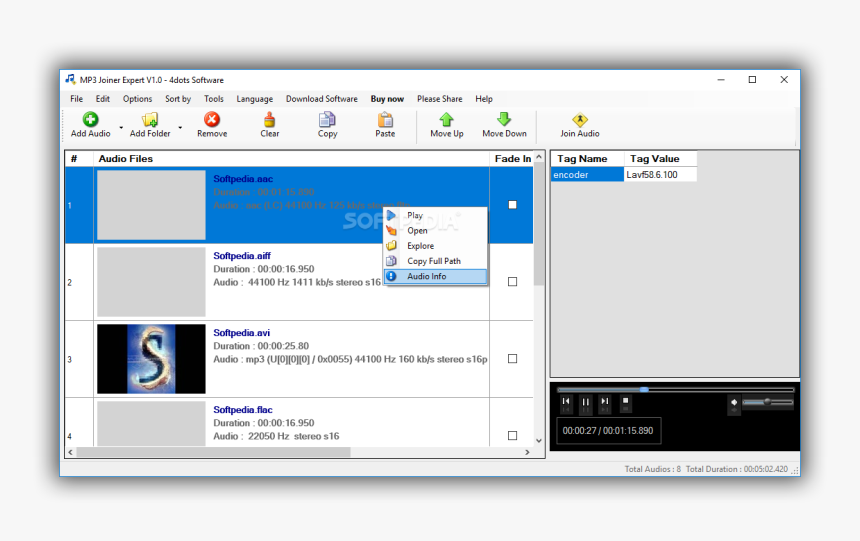This screenshot has width=860, height=541.
Task: Click the Join Audio icon
Action: pyautogui.click(x=580, y=119)
